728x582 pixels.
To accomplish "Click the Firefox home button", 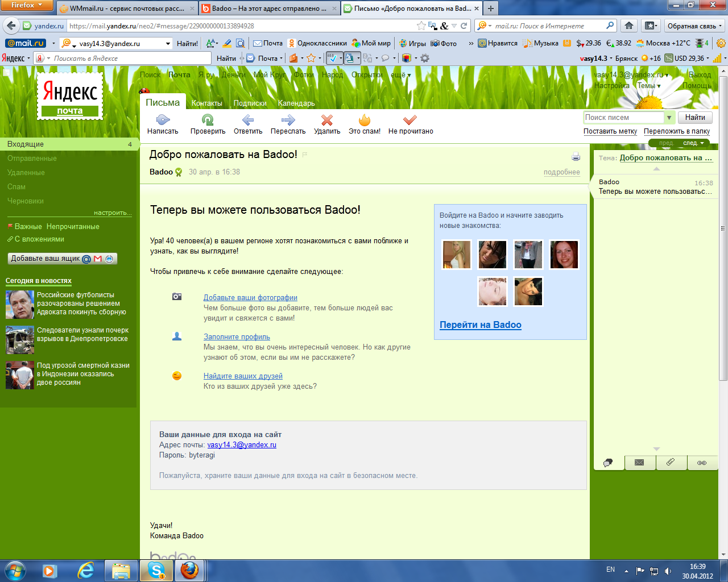I will [629, 26].
